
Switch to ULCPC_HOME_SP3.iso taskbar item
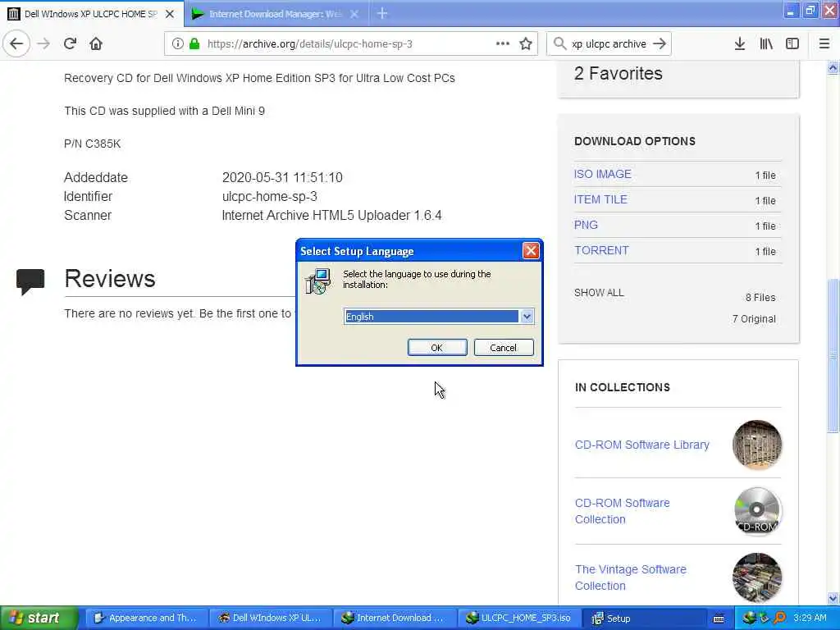point(519,618)
